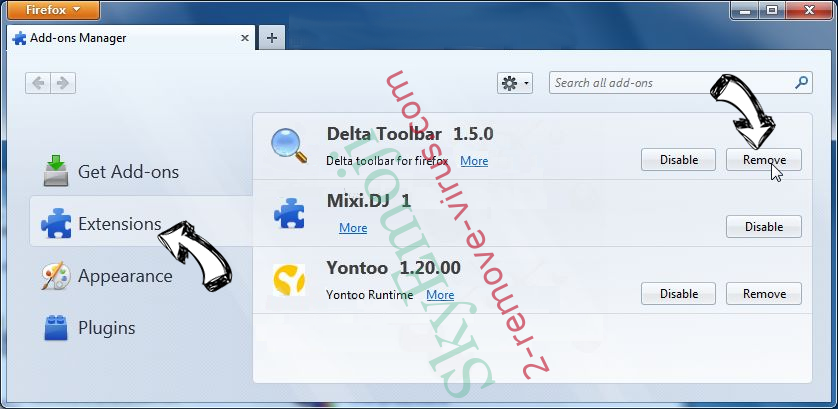
Task: Click the 'Delta toolbar for firefox' description
Action: (x=387, y=161)
